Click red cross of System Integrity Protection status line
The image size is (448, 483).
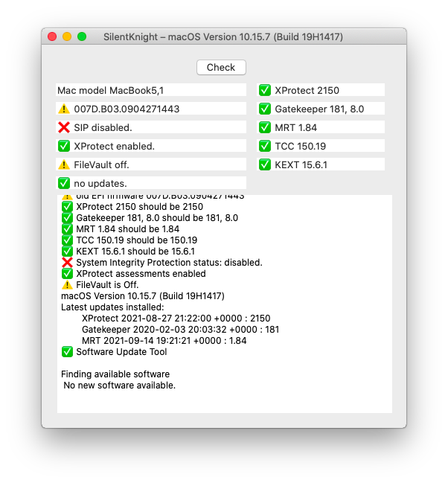[x=67, y=263]
